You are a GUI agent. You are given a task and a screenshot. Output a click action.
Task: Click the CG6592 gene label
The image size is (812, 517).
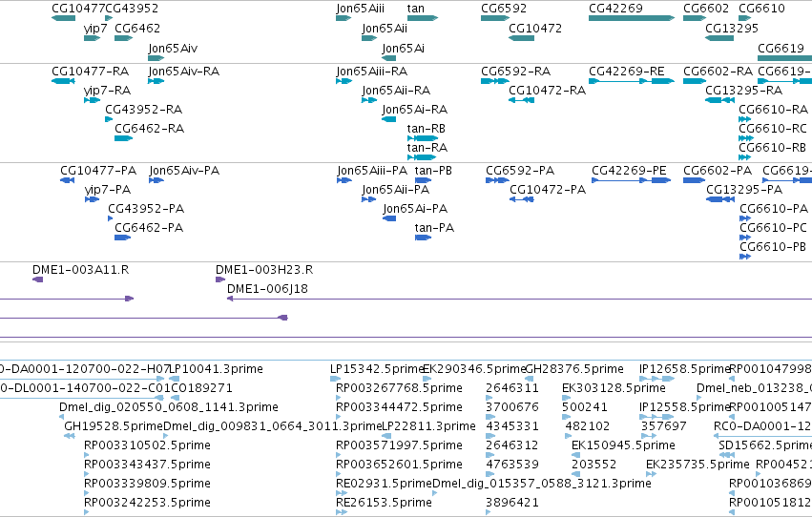click(x=504, y=9)
